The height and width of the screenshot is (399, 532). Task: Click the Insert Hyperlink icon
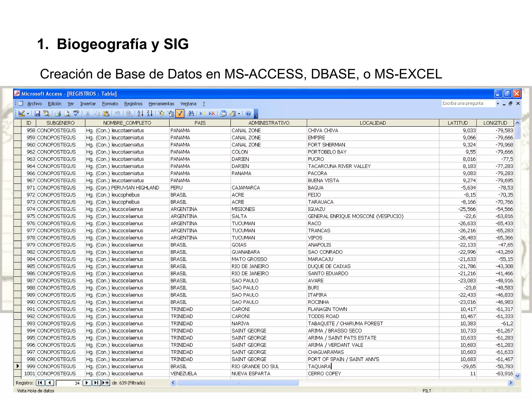pyautogui.click(x=129, y=114)
